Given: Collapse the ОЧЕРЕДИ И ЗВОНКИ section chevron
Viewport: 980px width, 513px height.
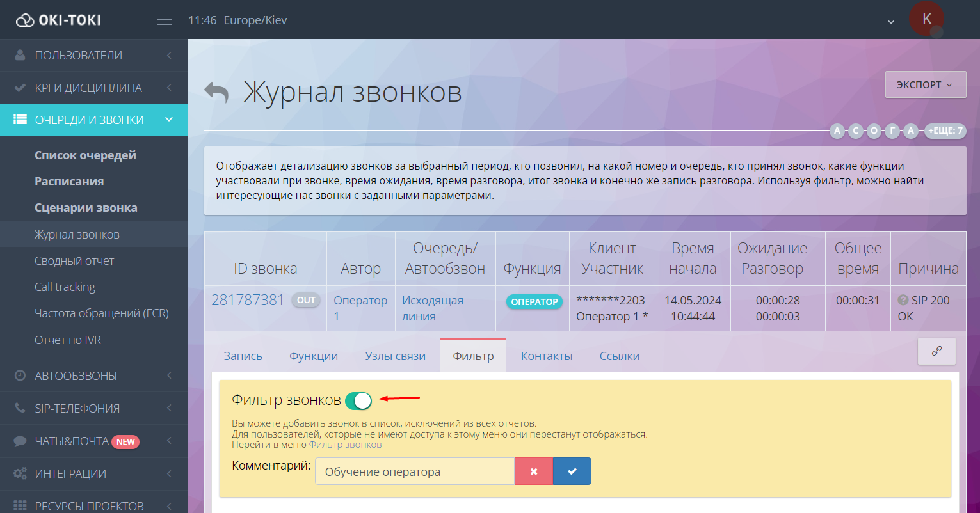Looking at the screenshot, I should click(x=169, y=120).
